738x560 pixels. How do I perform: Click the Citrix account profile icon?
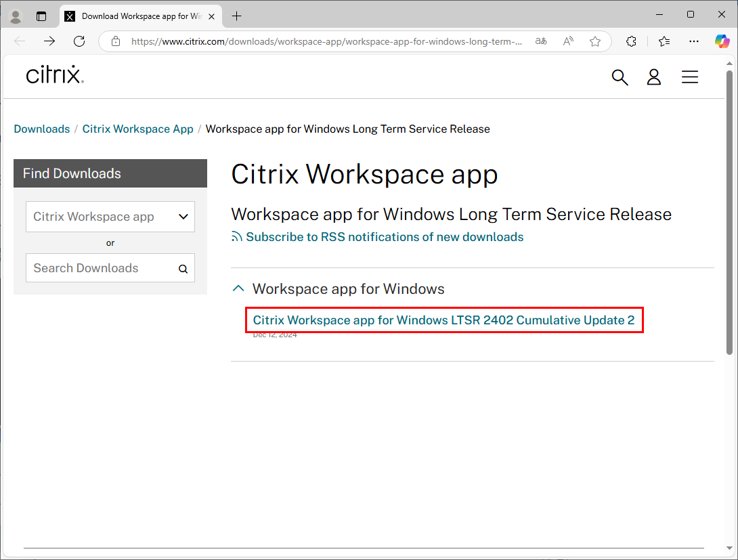(653, 77)
